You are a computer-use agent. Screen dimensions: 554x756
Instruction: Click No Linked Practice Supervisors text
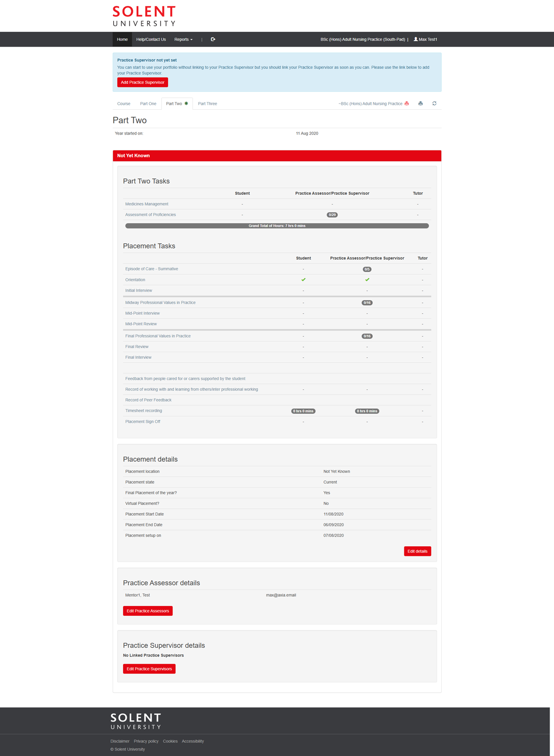154,655
